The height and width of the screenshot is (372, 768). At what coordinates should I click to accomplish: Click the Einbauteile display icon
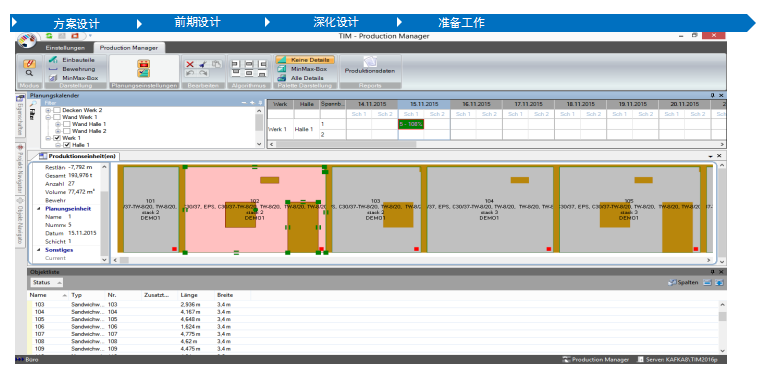53,60
